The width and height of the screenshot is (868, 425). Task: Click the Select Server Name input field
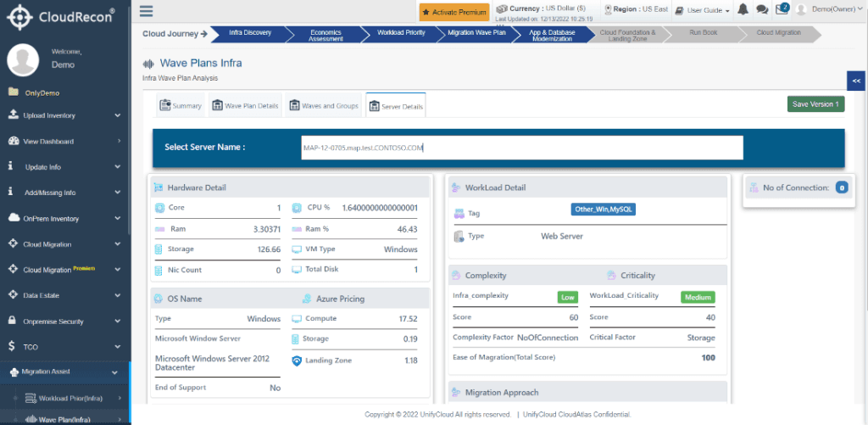tap(521, 148)
